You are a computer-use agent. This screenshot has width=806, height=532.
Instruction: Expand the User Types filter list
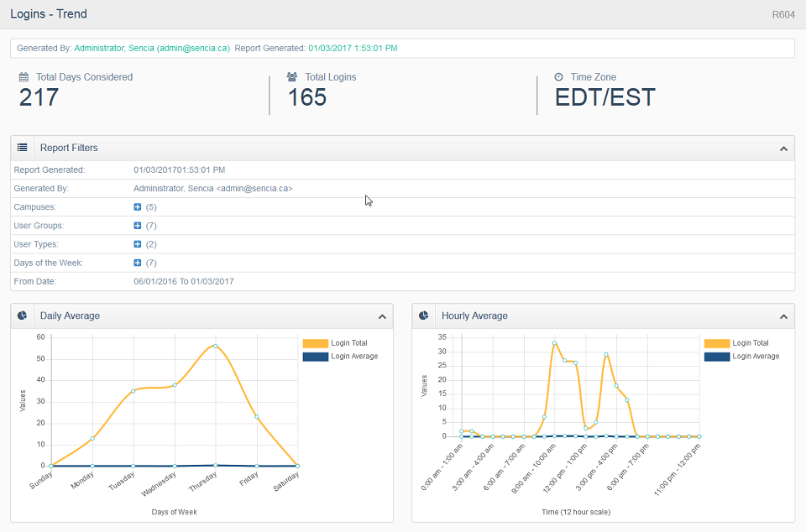tap(138, 244)
